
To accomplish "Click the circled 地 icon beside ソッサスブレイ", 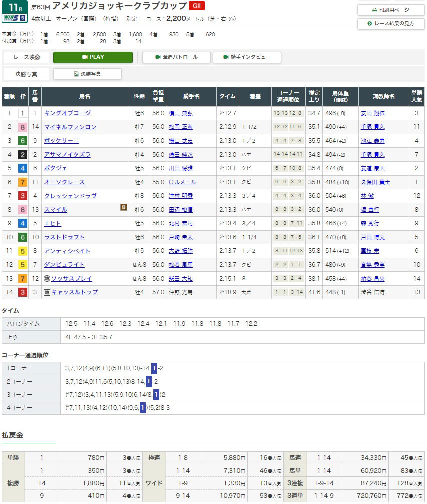I will coord(47,279).
